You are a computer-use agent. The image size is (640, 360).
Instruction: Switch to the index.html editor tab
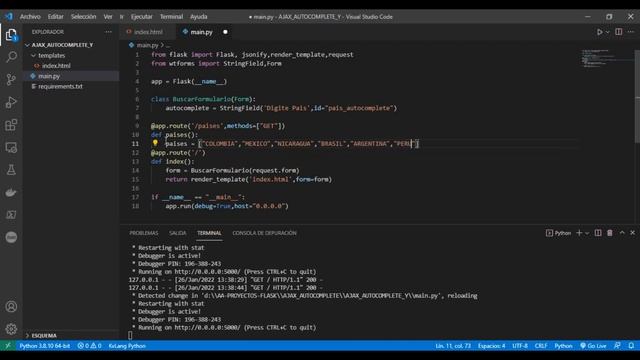[148, 32]
